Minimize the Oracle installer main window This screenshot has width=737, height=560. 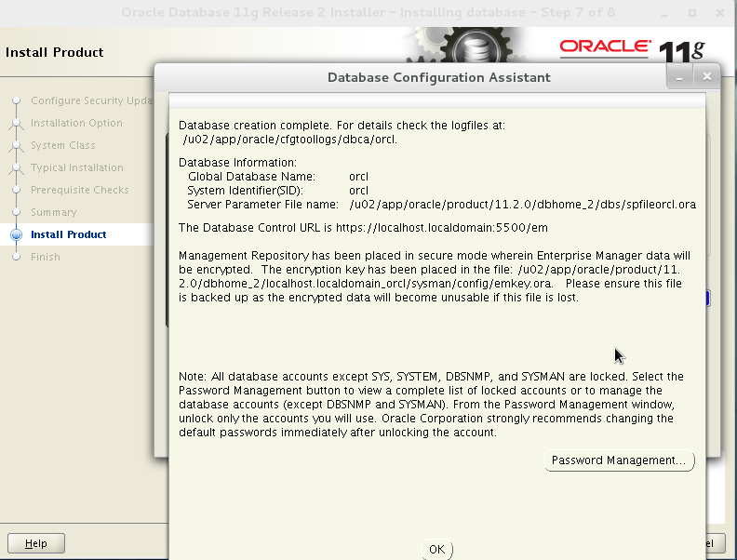(x=664, y=13)
